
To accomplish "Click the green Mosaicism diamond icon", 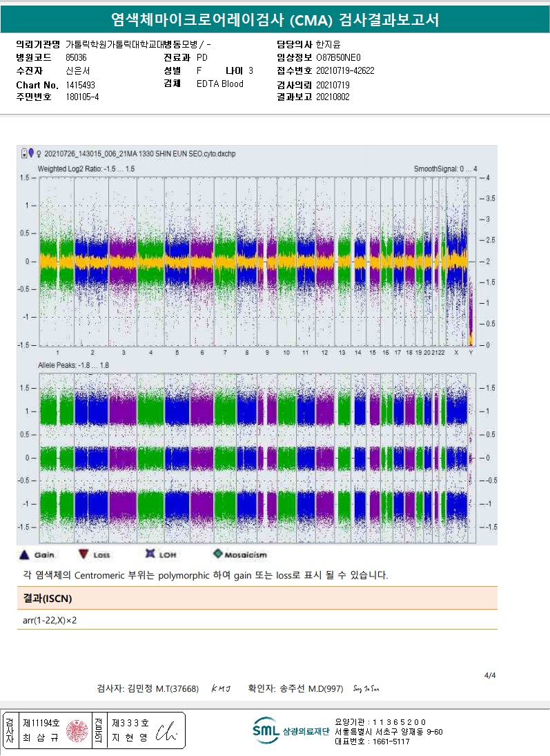I will [218, 554].
